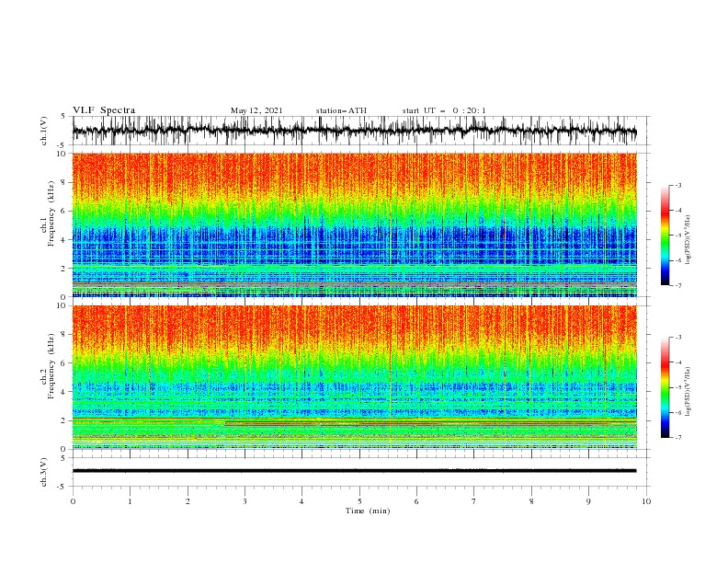Click the "-7" label on ch.1 color bar
The image size is (728, 563).
tap(678, 285)
